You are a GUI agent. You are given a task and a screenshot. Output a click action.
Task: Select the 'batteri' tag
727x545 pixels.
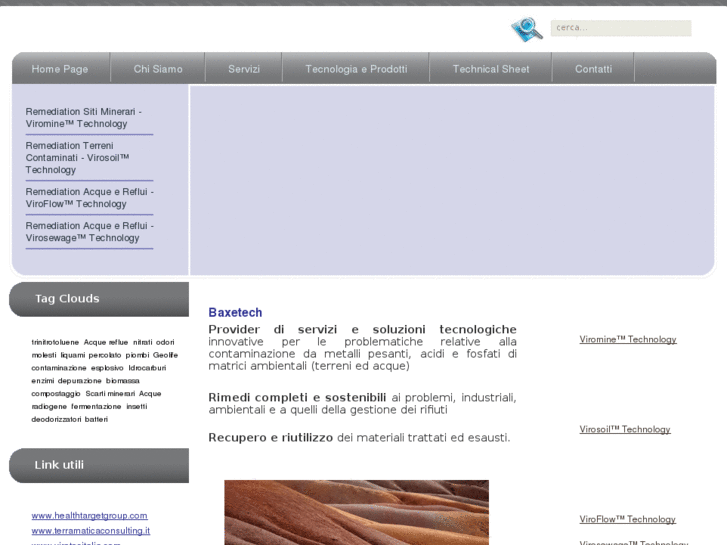(96, 420)
